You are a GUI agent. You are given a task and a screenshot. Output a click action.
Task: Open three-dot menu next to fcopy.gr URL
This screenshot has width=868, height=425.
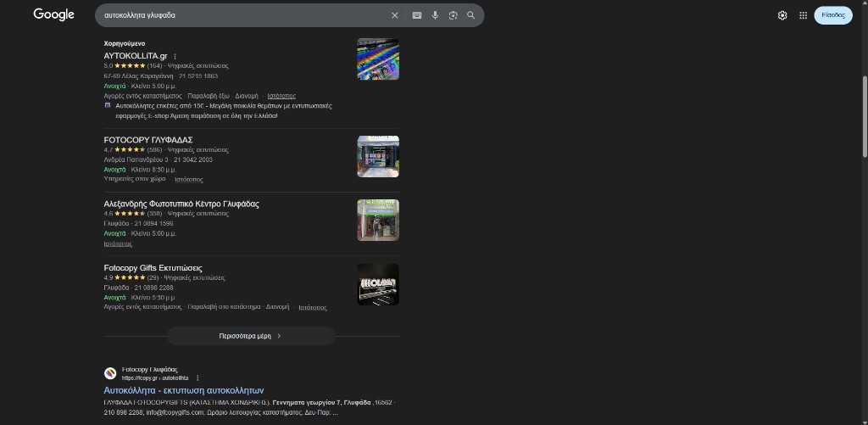point(198,377)
